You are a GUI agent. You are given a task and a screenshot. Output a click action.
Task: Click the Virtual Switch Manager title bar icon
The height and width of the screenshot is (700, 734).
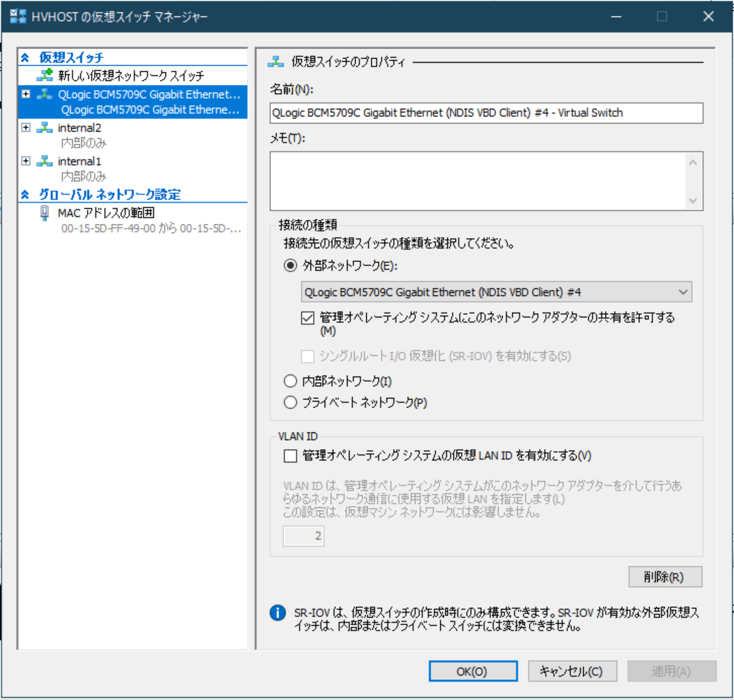coord(18,17)
